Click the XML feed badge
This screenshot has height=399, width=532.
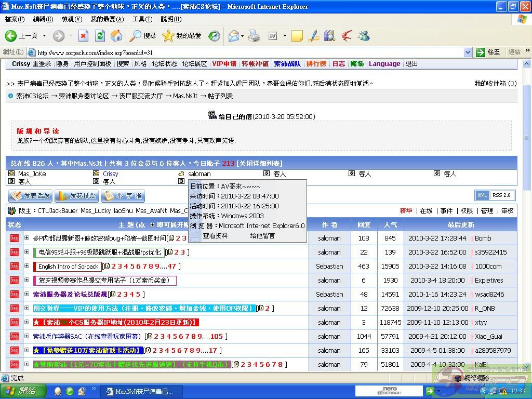(482, 195)
